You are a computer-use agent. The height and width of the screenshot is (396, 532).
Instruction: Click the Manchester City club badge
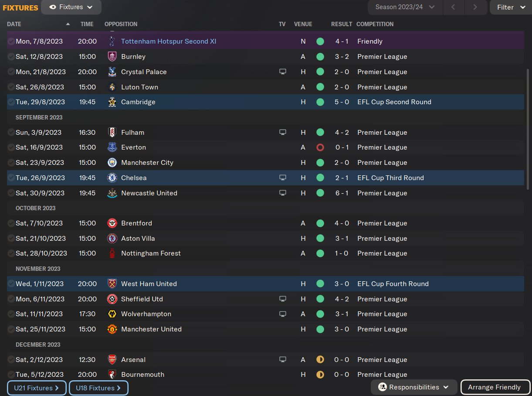[112, 163]
